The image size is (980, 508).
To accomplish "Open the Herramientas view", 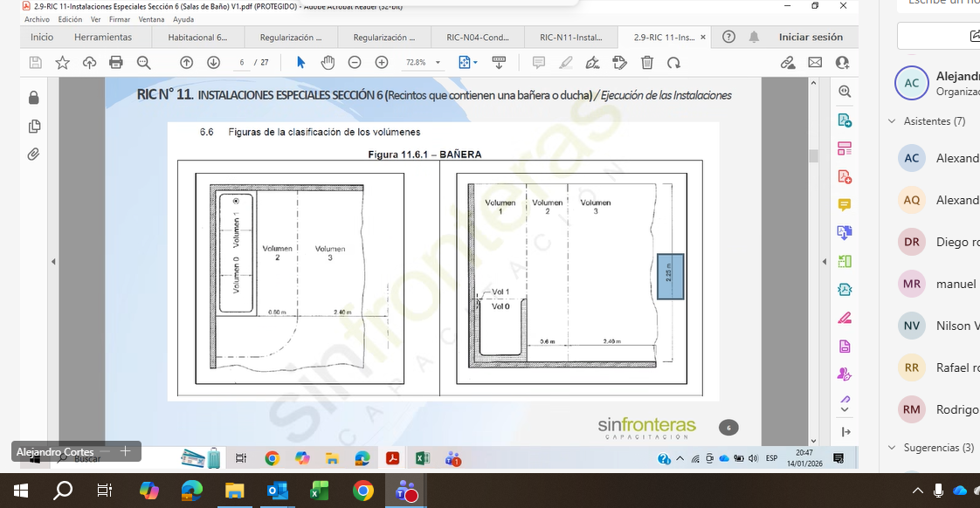I will pos(103,38).
